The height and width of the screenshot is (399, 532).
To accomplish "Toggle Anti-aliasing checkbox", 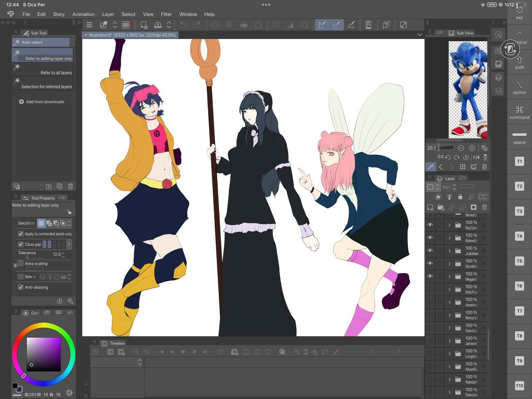I will (20, 287).
